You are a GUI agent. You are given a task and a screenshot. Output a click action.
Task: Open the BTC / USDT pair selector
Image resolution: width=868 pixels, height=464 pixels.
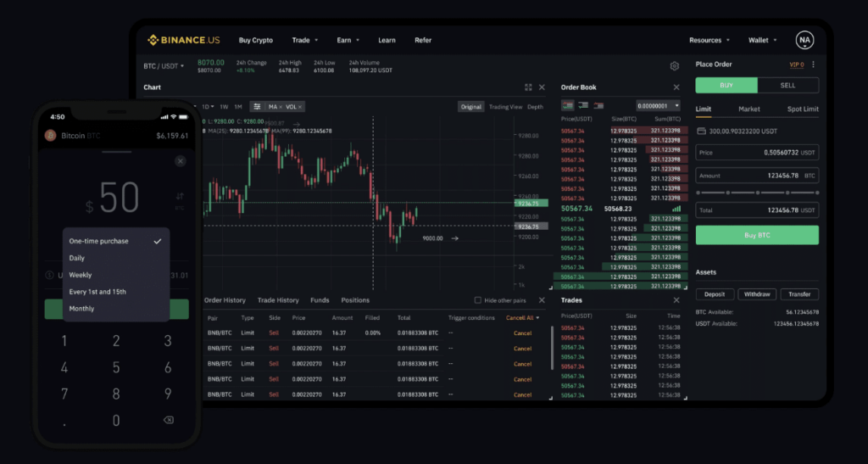click(x=164, y=66)
